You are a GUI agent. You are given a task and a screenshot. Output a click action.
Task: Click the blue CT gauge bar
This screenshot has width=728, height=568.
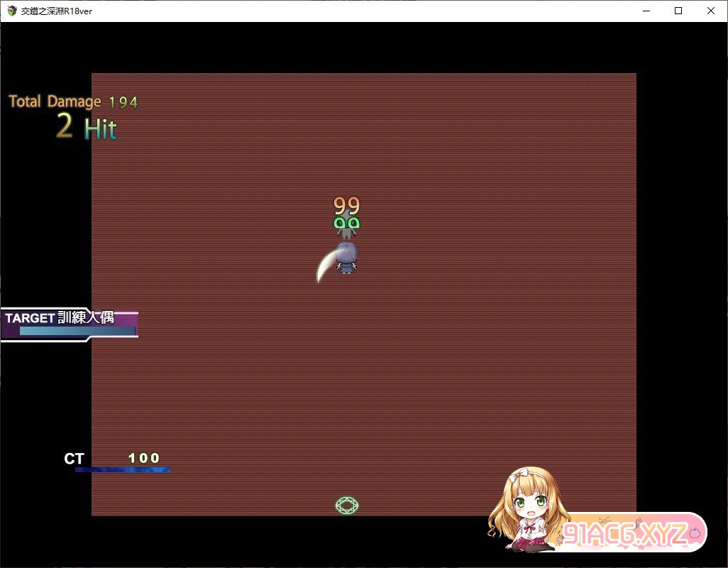click(x=122, y=469)
